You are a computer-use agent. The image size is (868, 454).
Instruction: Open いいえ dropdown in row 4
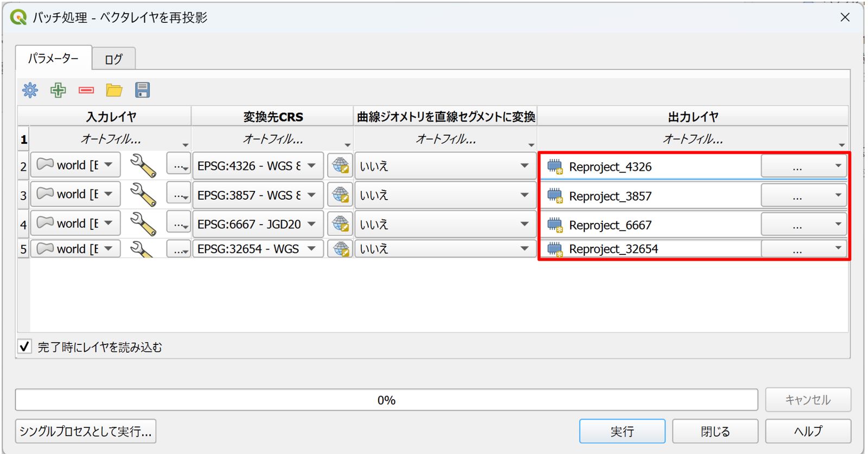point(445,224)
